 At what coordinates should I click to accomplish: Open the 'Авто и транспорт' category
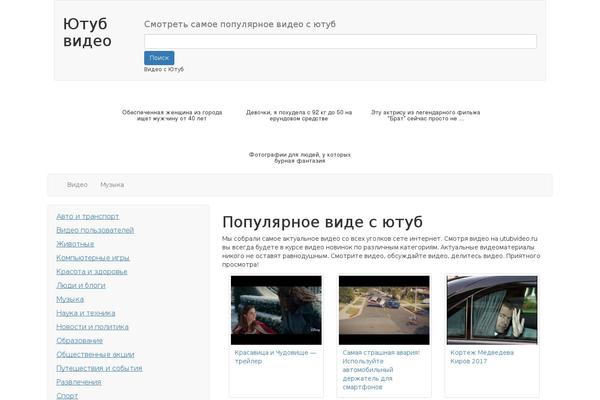click(87, 216)
